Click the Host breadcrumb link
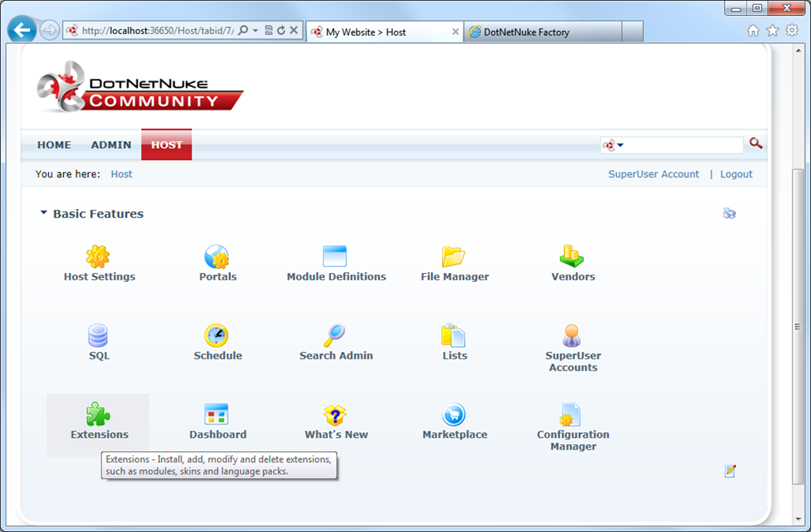Image resolution: width=811 pixels, height=532 pixels. (121, 174)
